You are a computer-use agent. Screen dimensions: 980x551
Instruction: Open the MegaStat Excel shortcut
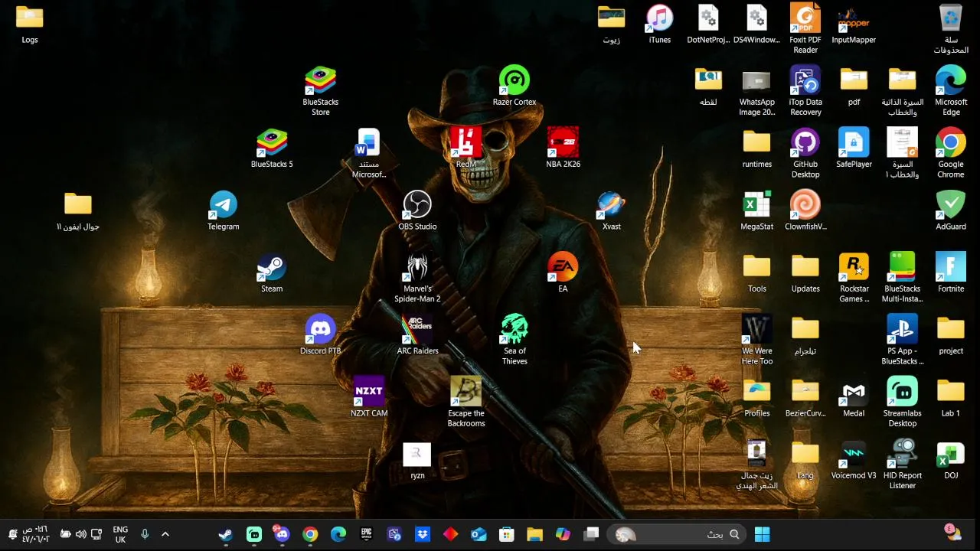tap(756, 211)
